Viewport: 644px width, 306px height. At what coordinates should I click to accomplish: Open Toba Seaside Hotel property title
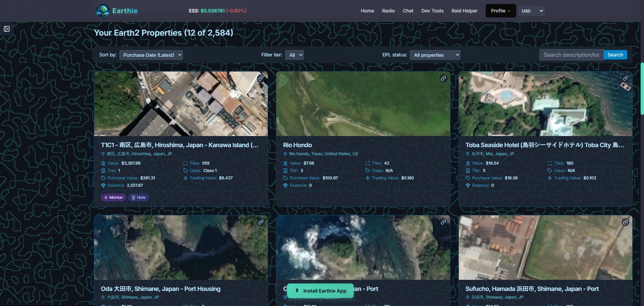(545, 145)
